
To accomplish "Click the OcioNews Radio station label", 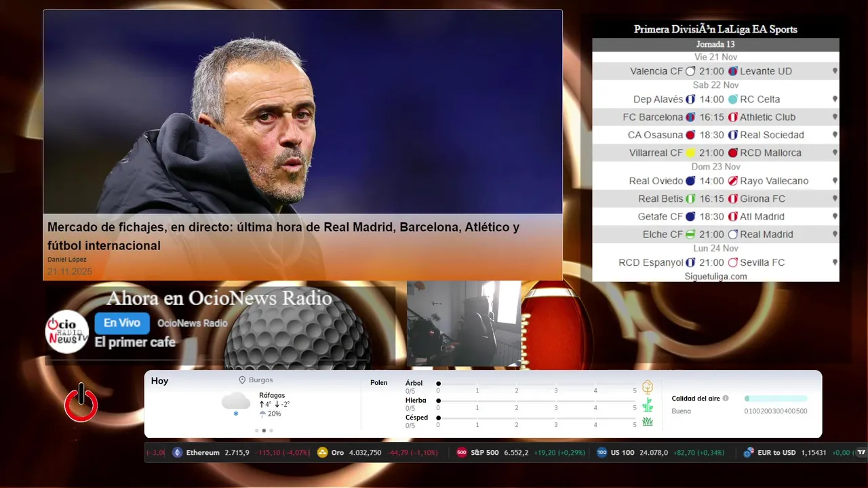I will [193, 323].
